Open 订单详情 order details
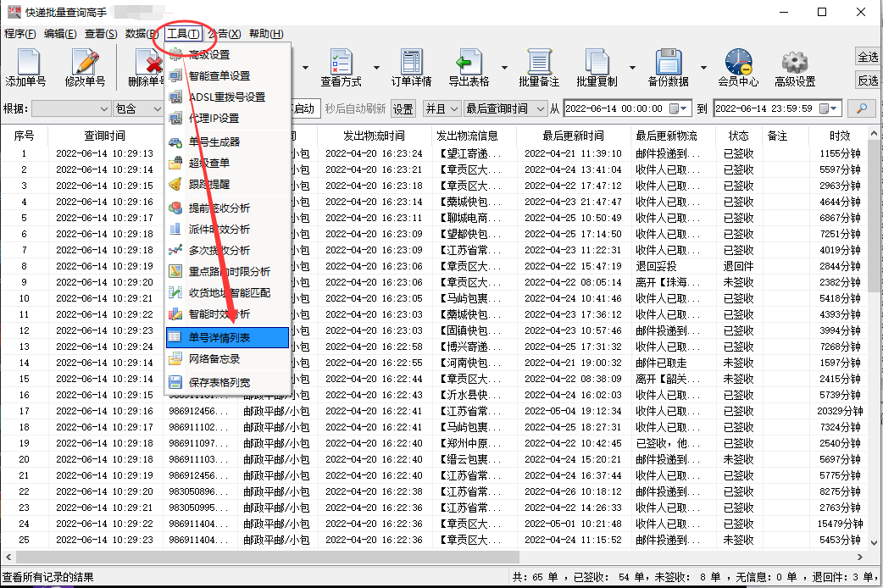883x588 pixels. (x=410, y=68)
